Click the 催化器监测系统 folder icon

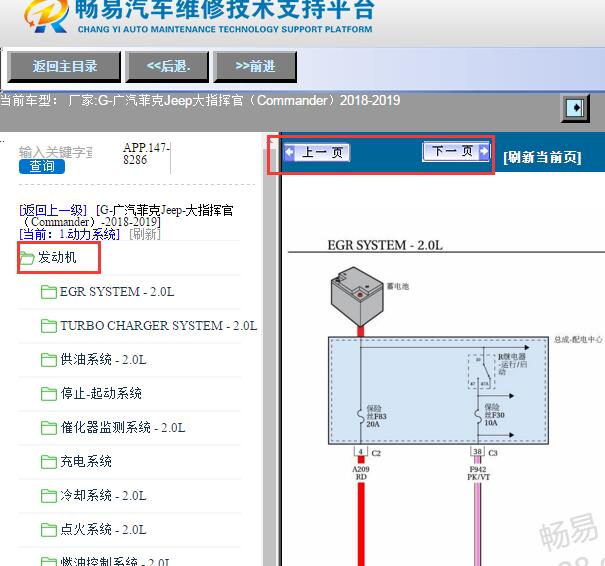point(49,428)
